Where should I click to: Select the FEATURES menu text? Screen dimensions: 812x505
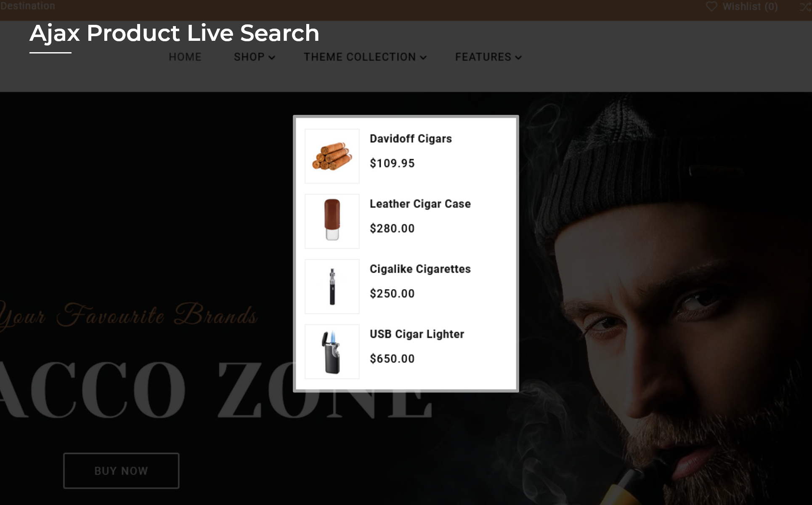click(483, 57)
